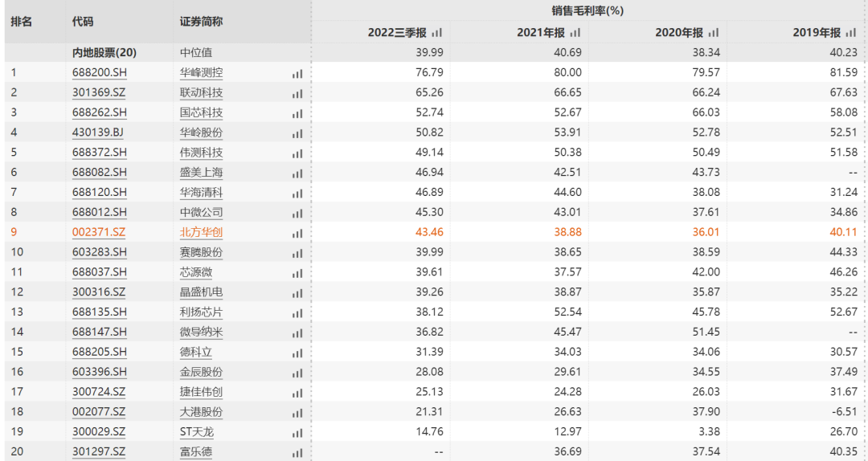
Task: Click chart icon beside 2022三季报 header
Action: point(436,33)
